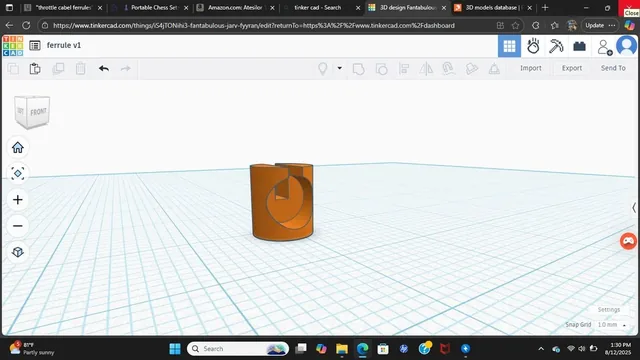Screen dimensions: 640x360
Task: Expand the collapsed shapes panel chevron
Action: [634, 208]
